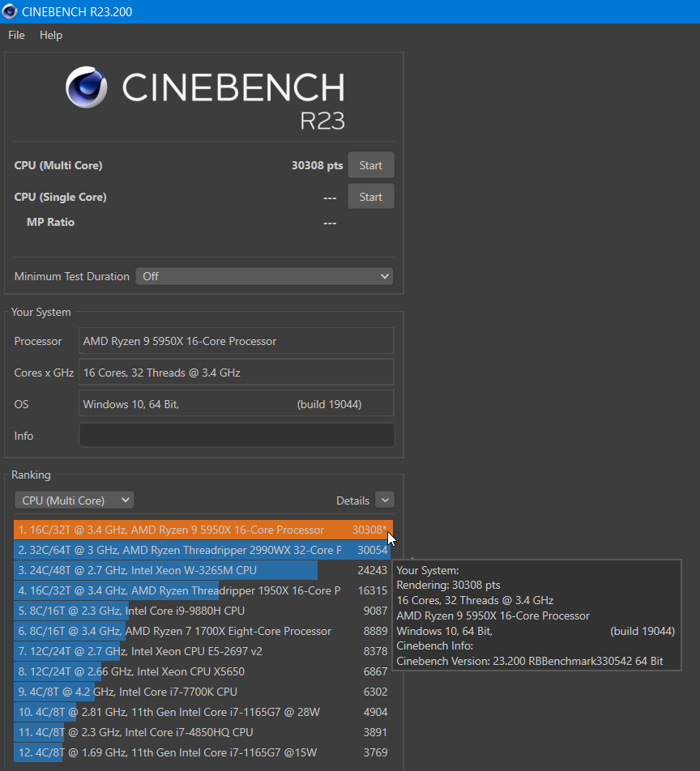The width and height of the screenshot is (700, 771).
Task: Focus the empty Info input field
Action: [237, 435]
